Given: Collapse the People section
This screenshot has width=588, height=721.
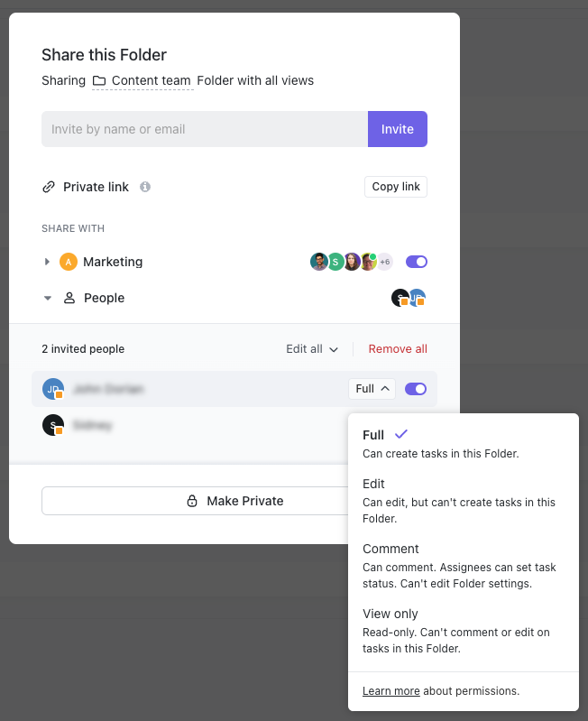Looking at the screenshot, I should pos(48,298).
